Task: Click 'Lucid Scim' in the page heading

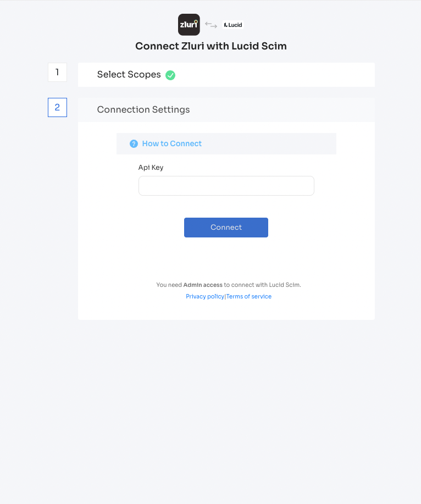Action: pyautogui.click(x=259, y=46)
